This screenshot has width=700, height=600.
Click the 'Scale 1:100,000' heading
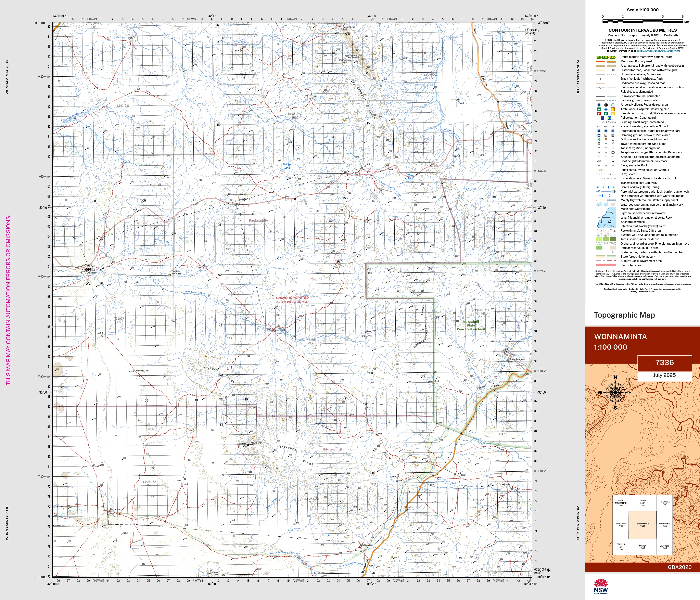642,10
